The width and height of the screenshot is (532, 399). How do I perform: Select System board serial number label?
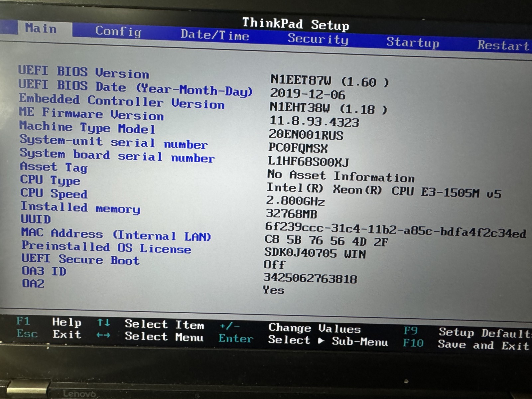tap(117, 155)
